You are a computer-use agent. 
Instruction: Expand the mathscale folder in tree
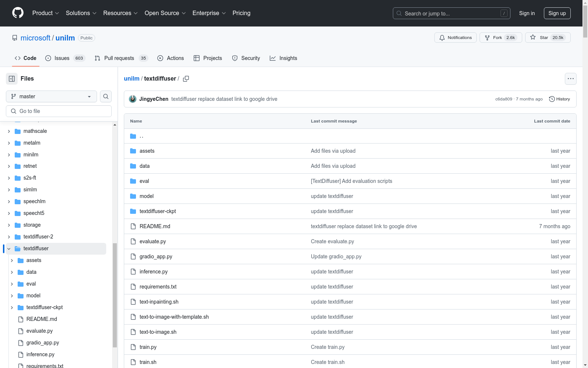9,131
